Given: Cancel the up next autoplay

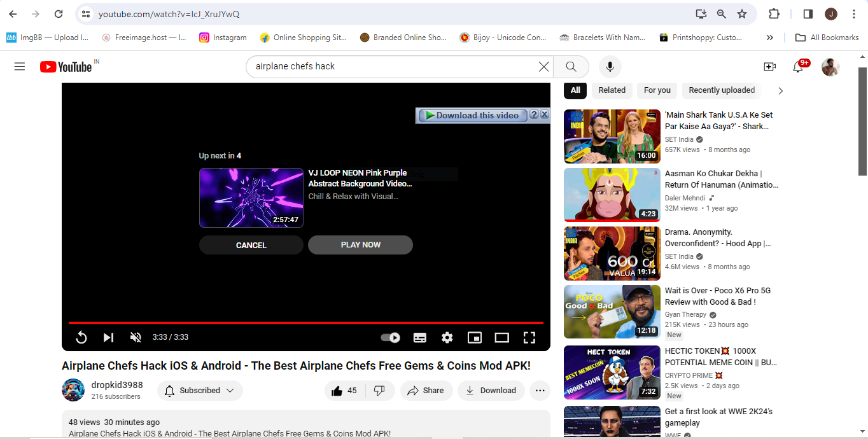Looking at the screenshot, I should pyautogui.click(x=251, y=245).
